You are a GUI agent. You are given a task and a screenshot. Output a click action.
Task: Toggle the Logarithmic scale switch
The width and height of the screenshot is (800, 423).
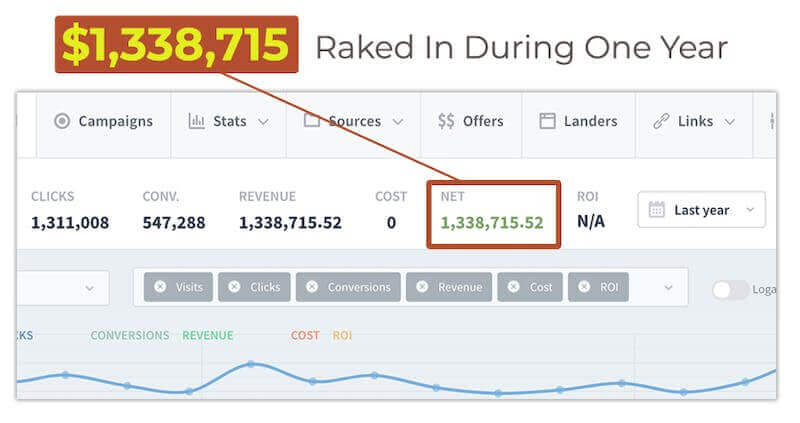[x=730, y=290]
